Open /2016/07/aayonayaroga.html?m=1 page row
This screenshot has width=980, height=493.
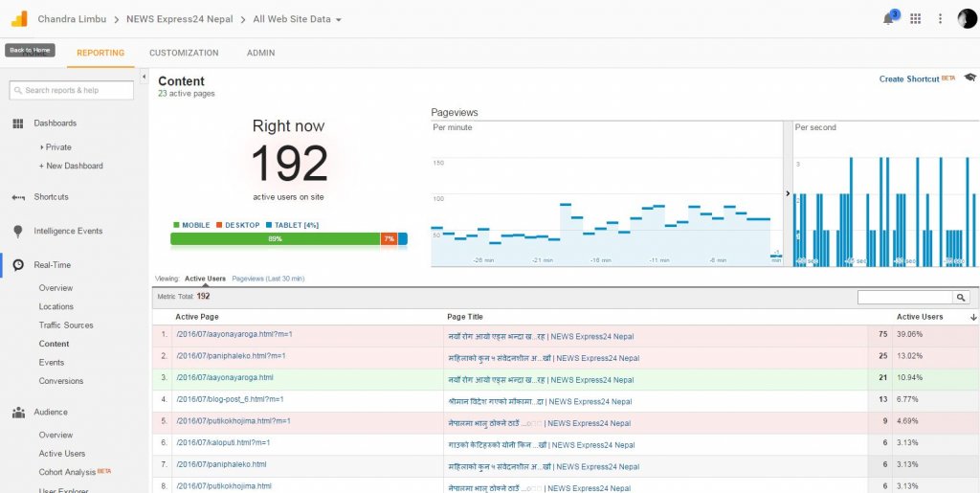[x=234, y=334]
